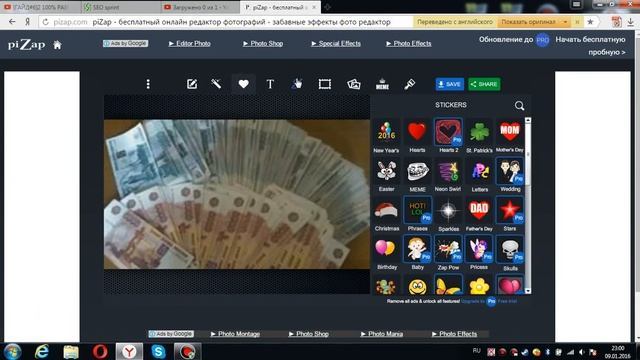640x360 pixels.
Task: Switch to the first YouTube browser tab
Action: pyautogui.click(x=40, y=7)
